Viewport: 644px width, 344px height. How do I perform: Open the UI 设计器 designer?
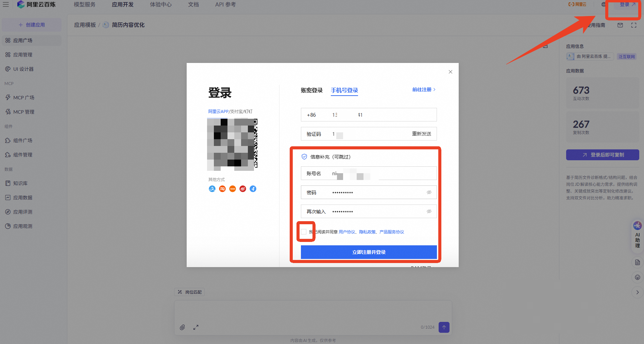click(x=23, y=69)
